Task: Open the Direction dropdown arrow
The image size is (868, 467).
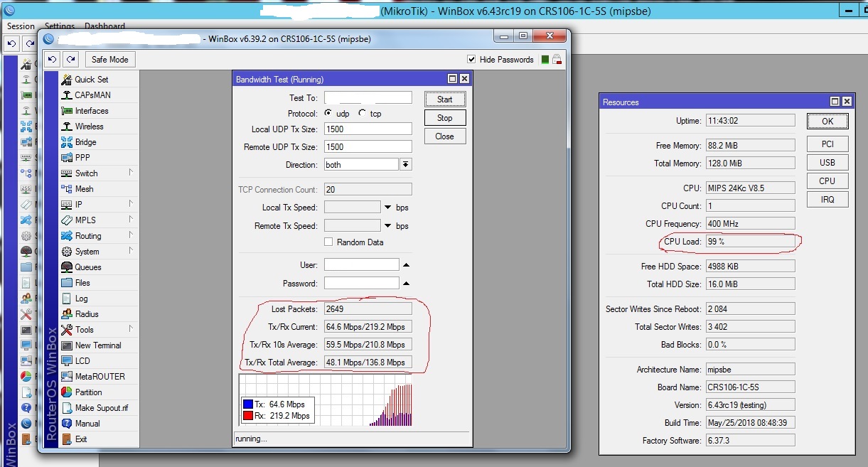Action: [405, 165]
